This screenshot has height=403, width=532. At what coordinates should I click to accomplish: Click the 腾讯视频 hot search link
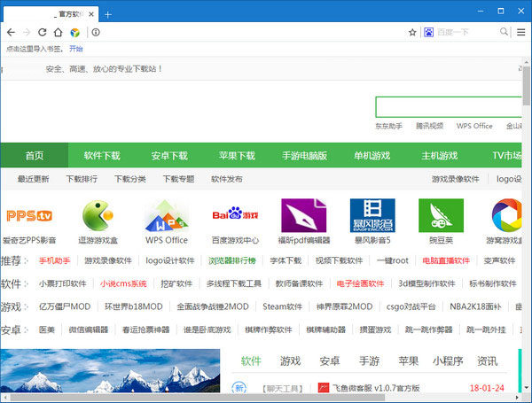[x=429, y=126]
